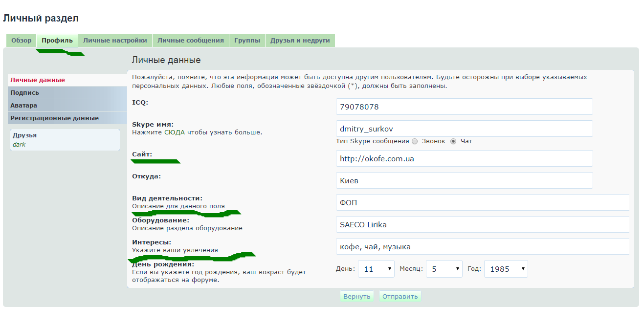This screenshot has height=327, width=644.
Task: Open Аватара in the left sidebar
Action: coord(23,106)
